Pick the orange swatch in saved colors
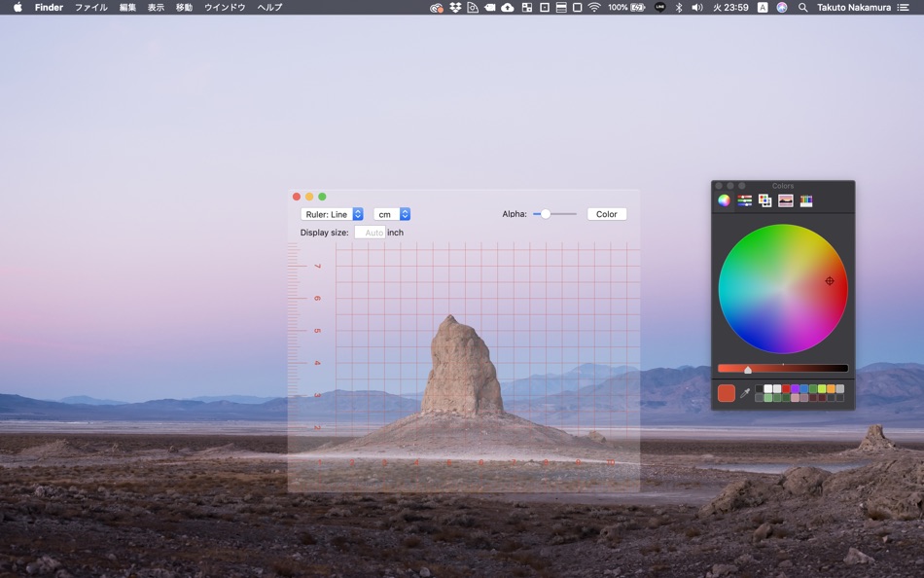The width and height of the screenshot is (924, 578). (x=831, y=388)
